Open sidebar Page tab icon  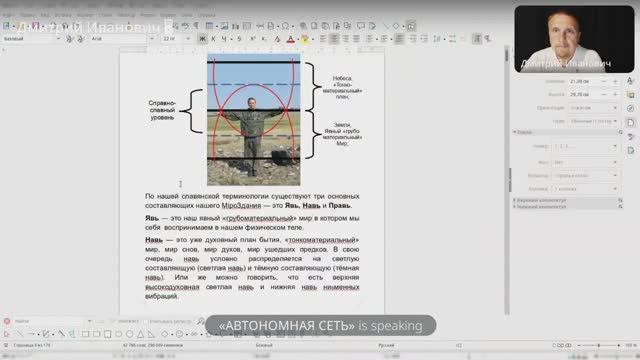pyautogui.click(x=631, y=122)
